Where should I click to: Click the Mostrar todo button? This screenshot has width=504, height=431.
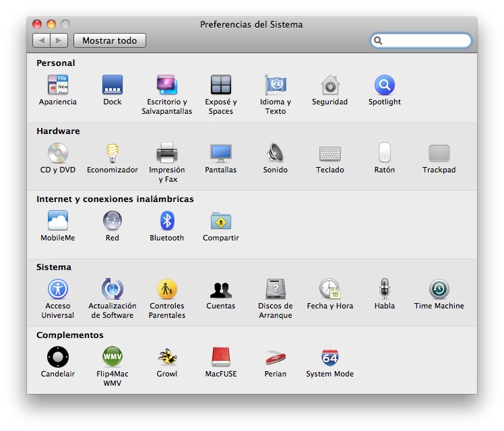tap(110, 40)
